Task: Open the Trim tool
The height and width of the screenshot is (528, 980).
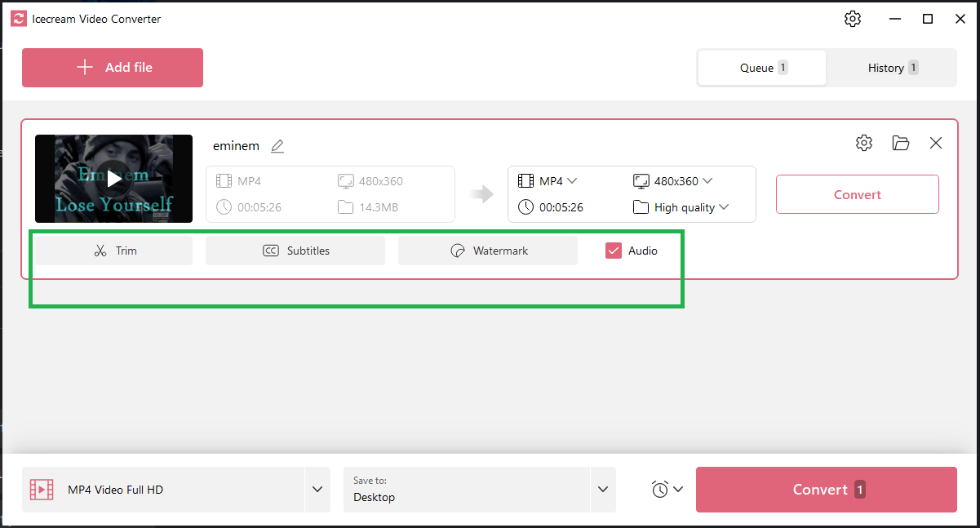Action: tap(113, 251)
